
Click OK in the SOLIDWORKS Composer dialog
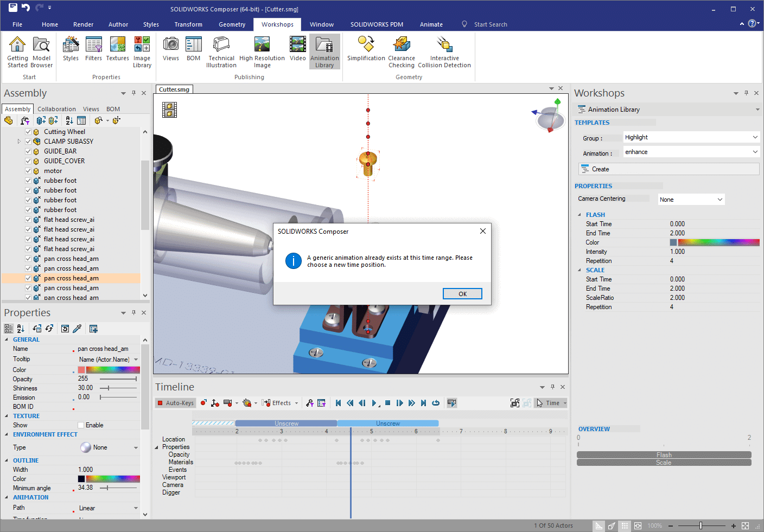462,294
